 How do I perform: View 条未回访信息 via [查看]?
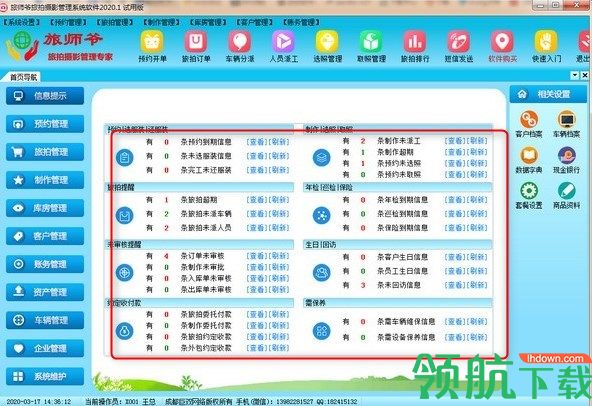click(455, 285)
